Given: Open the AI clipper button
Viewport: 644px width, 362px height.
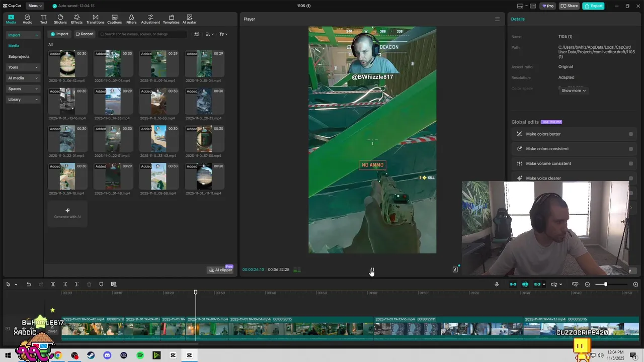Looking at the screenshot, I should 221,270.
